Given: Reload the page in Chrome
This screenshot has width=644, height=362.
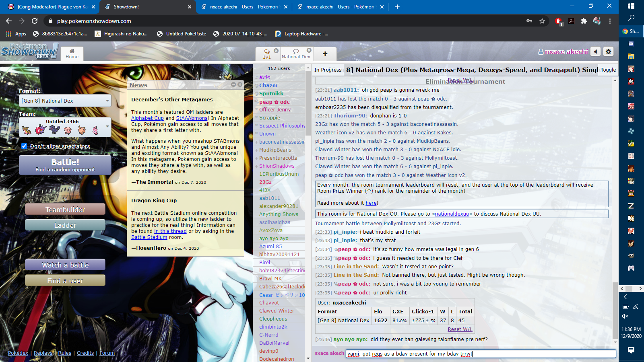Looking at the screenshot, I should coord(35,21).
